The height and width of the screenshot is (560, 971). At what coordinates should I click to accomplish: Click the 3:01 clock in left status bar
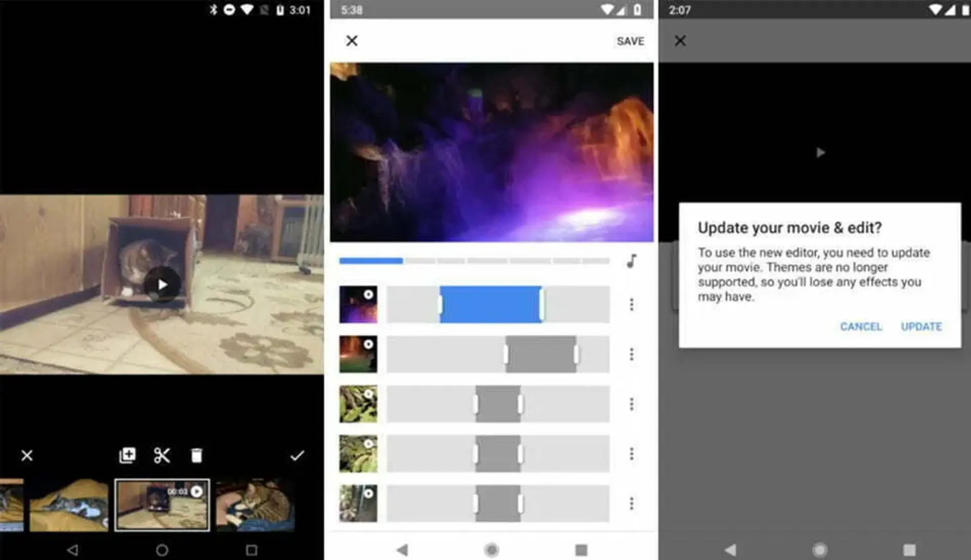[x=300, y=10]
